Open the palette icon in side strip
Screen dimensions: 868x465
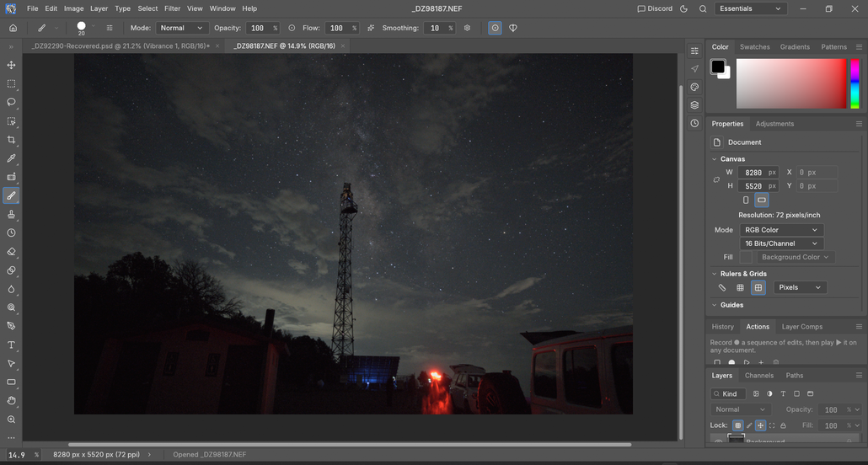694,87
